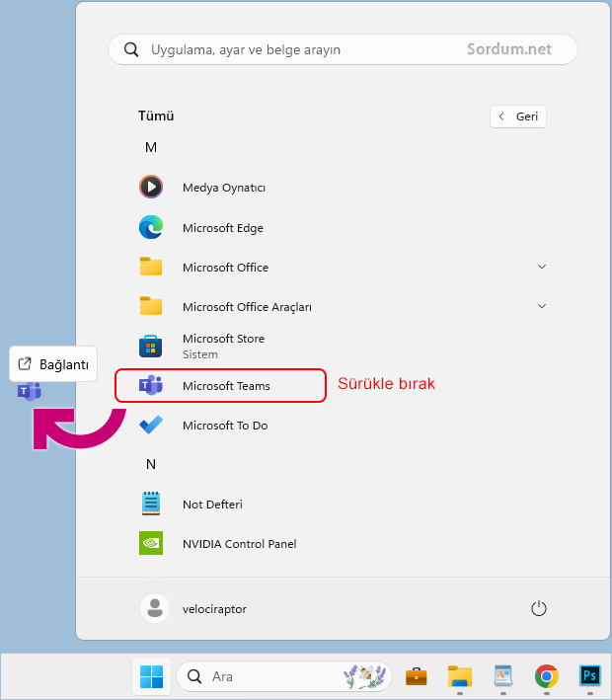The height and width of the screenshot is (700, 612).
Task: Open Photoshop from the taskbar
Action: click(589, 676)
